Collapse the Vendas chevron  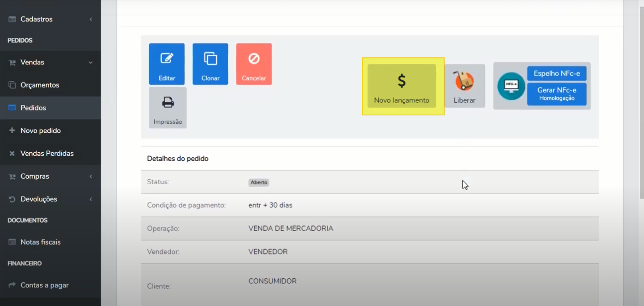click(90, 62)
